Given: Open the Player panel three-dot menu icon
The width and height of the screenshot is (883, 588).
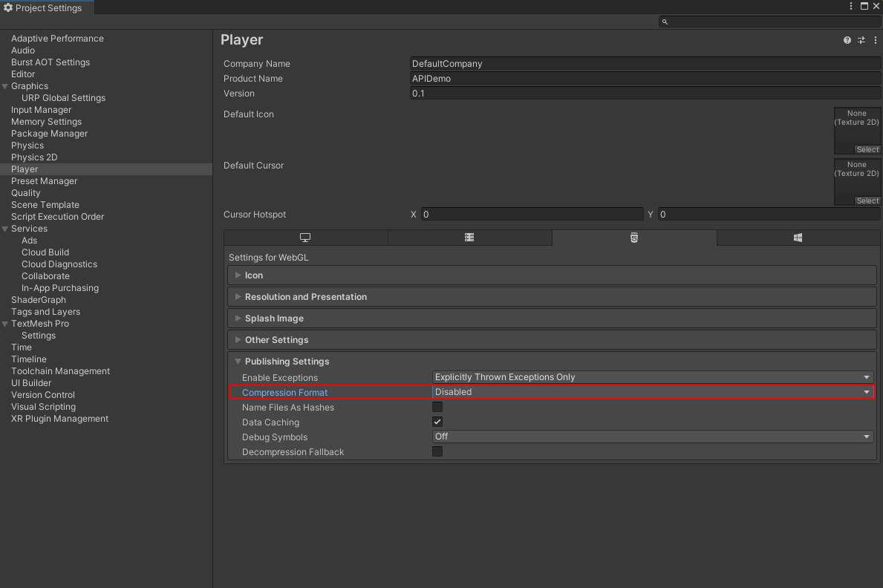Looking at the screenshot, I should coord(876,40).
